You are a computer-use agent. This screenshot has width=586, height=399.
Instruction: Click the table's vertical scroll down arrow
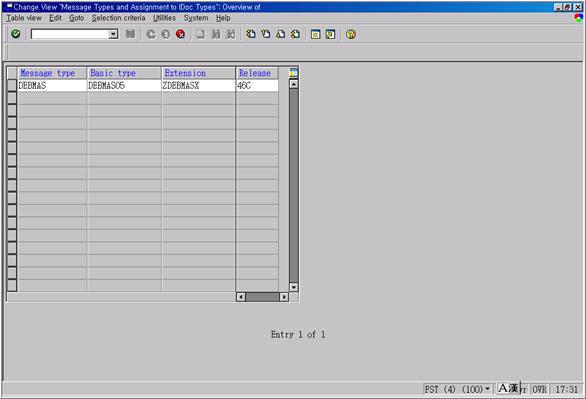pos(294,287)
